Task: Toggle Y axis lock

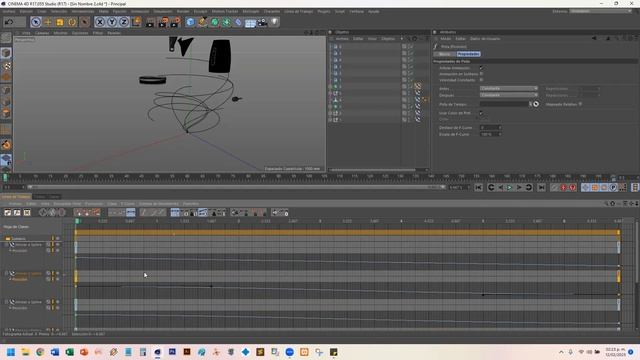Action: click(112, 22)
